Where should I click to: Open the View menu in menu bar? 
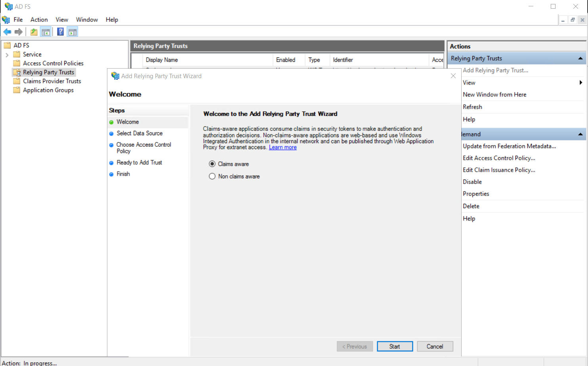coord(62,19)
